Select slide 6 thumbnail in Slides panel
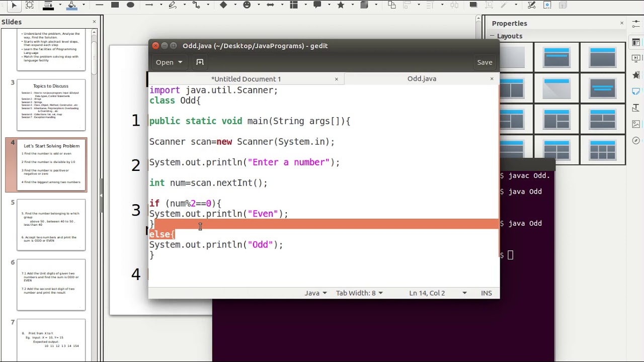Viewport: 644px width, 362px height. [x=51, y=285]
